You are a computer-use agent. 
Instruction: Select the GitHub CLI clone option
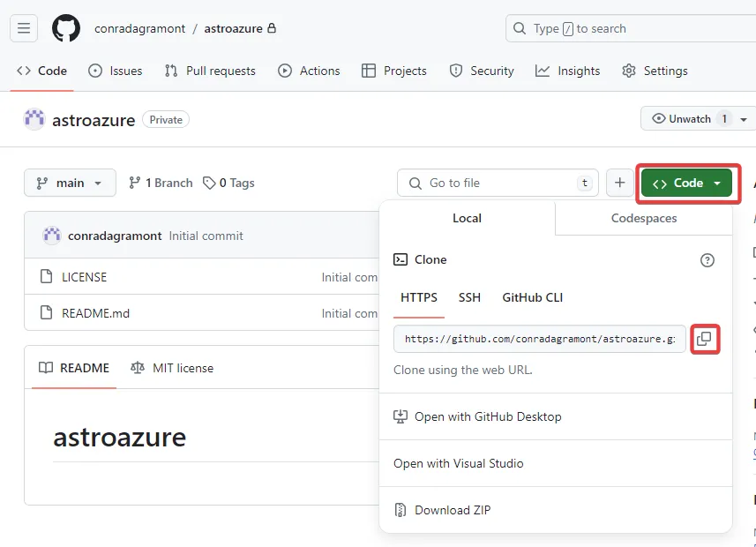pyautogui.click(x=532, y=297)
